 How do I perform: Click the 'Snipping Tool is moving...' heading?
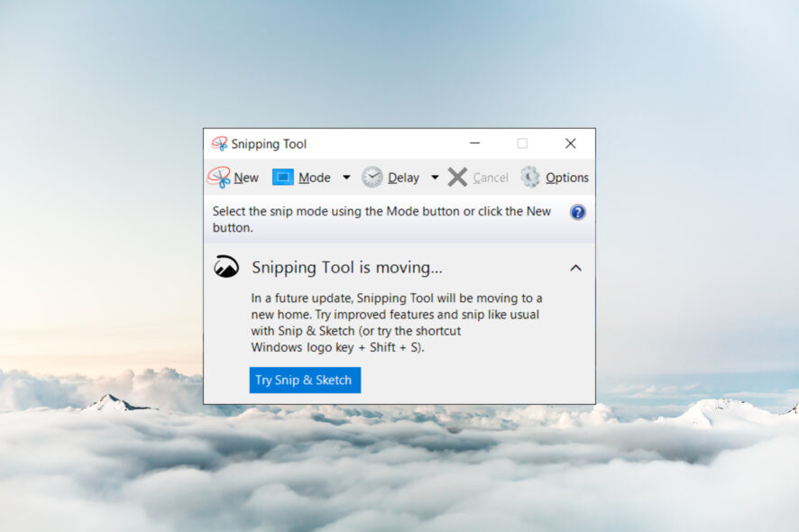point(347,268)
